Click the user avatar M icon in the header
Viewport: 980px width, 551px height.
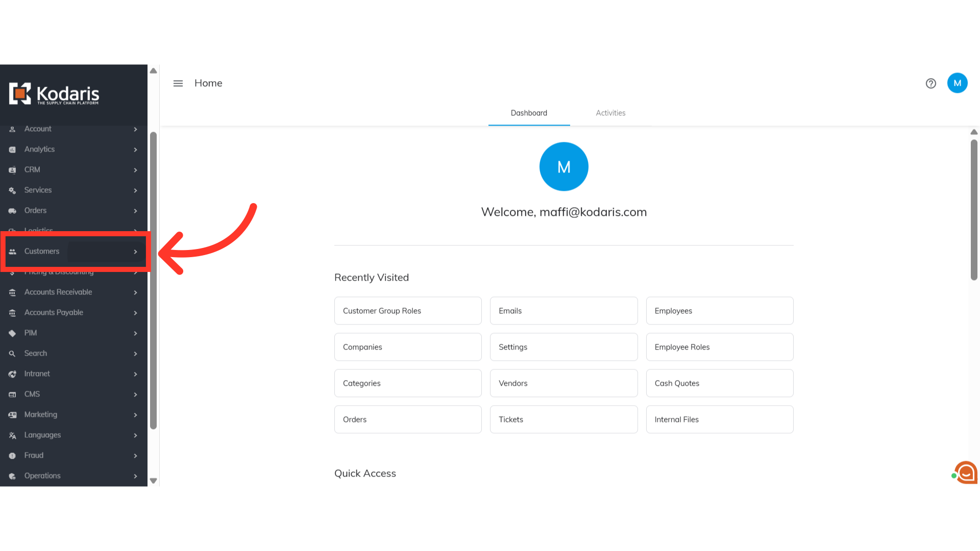click(x=957, y=83)
